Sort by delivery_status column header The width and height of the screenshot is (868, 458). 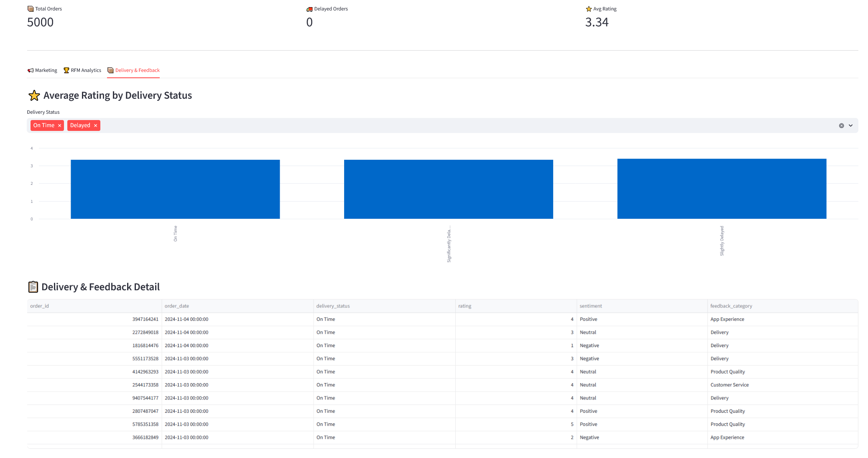(x=333, y=306)
